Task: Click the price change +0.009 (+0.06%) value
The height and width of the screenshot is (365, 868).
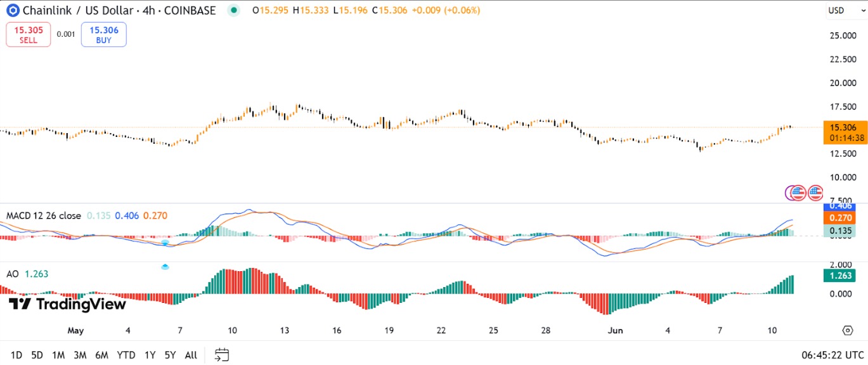Action: pos(444,10)
